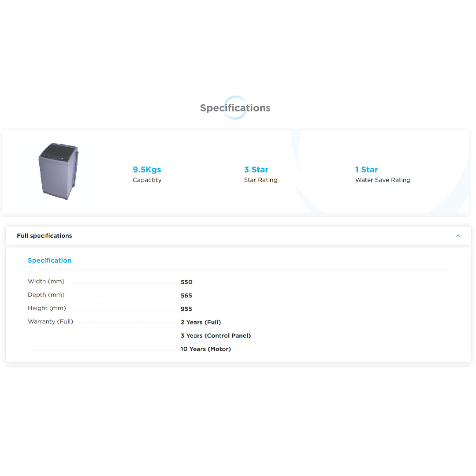Select the 9.5Kgs capacity value
This screenshot has width=476, height=476.
click(147, 170)
